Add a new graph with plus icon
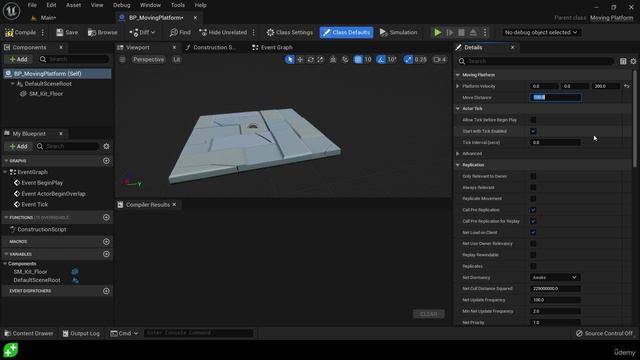The image size is (640, 360). pyautogui.click(x=106, y=161)
